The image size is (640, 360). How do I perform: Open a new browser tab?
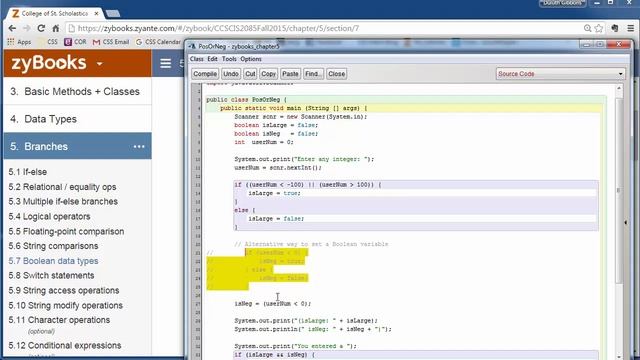coord(113,13)
